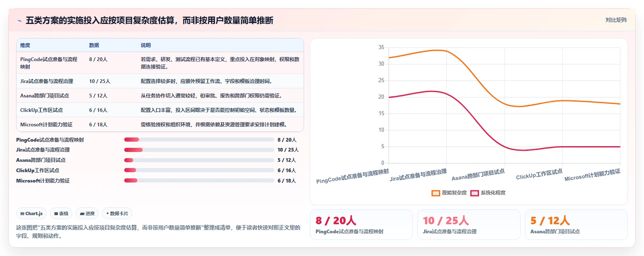Screen dimensions: 644x256
Task: Click ClickUp工作区试点 table row name
Action: point(42,110)
